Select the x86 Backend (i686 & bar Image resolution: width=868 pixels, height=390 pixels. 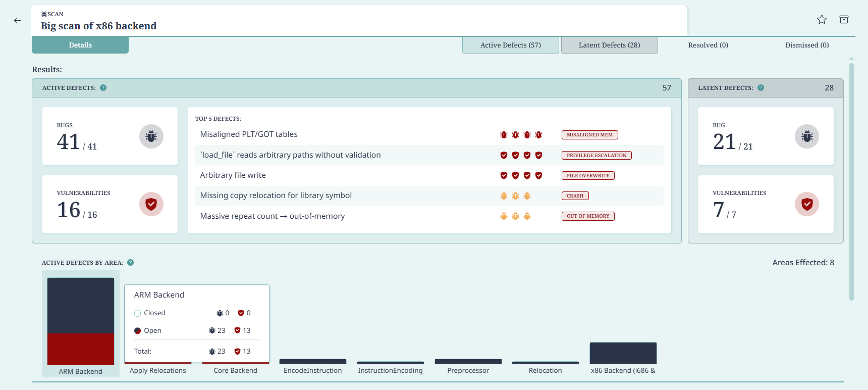(x=623, y=353)
